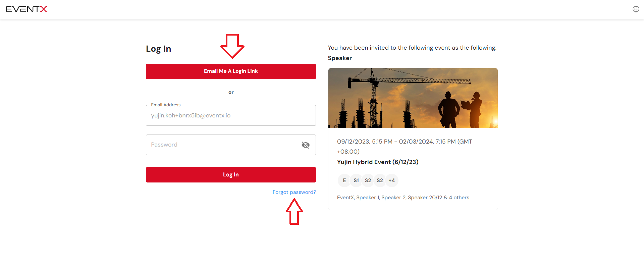
Task: Select the E speaker avatar
Action: click(x=344, y=180)
